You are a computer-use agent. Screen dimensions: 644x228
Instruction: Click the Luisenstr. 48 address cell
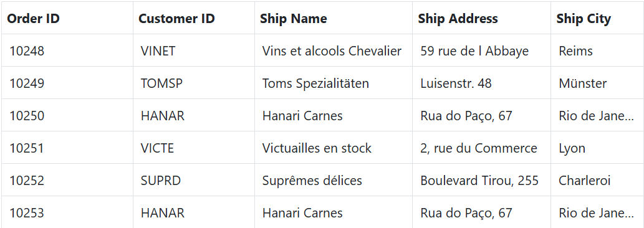pyautogui.click(x=481, y=83)
